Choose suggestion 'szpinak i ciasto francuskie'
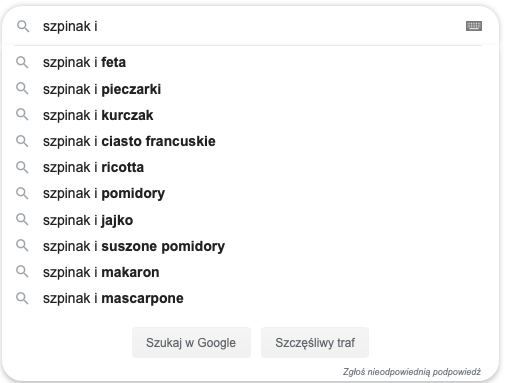This screenshot has width=532, height=383. (250, 141)
